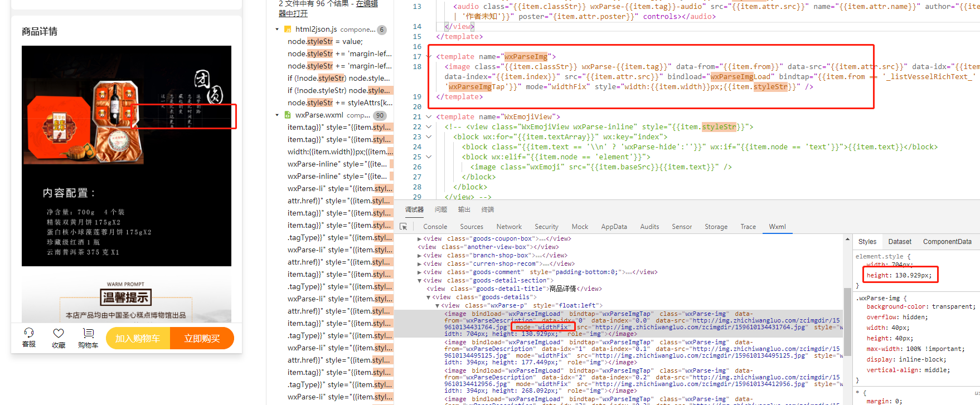
Task: Open the Network tab
Action: (x=509, y=227)
